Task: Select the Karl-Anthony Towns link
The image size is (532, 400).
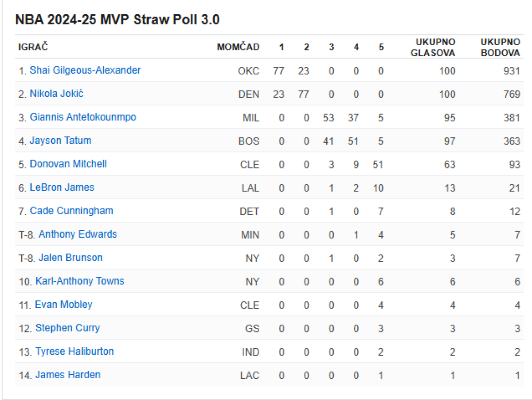Action: click(80, 281)
